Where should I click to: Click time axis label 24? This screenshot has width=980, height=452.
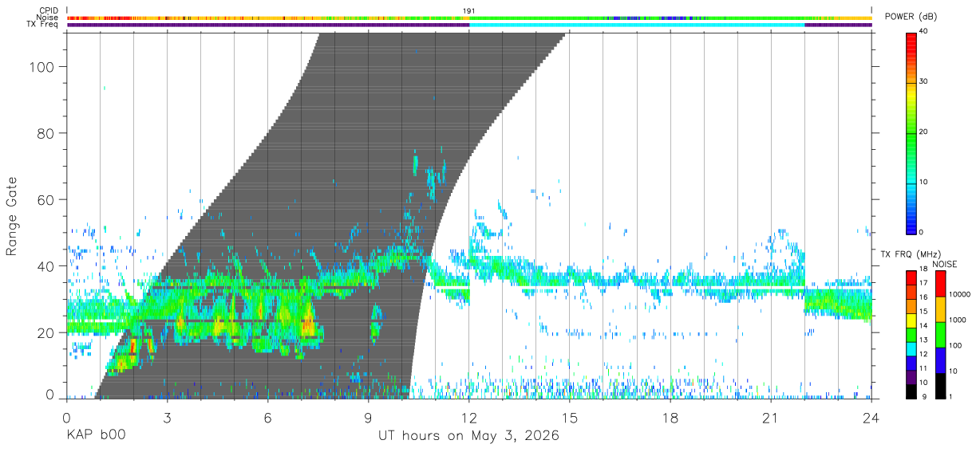(871, 418)
